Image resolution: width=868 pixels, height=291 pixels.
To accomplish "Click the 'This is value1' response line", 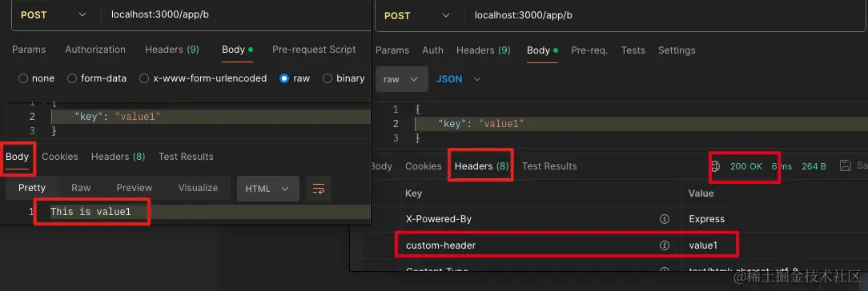I will 90,212.
